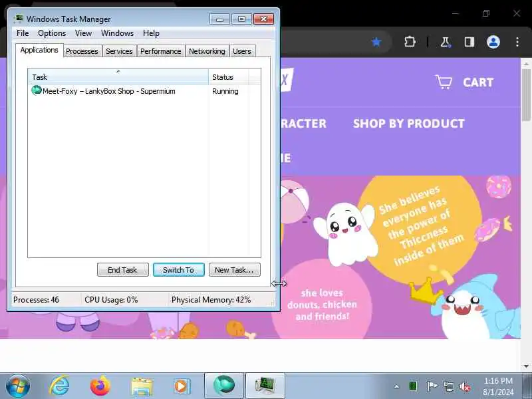Viewport: 532px width, 399px height.
Task: Click the Running status cell
Action: pos(225,91)
